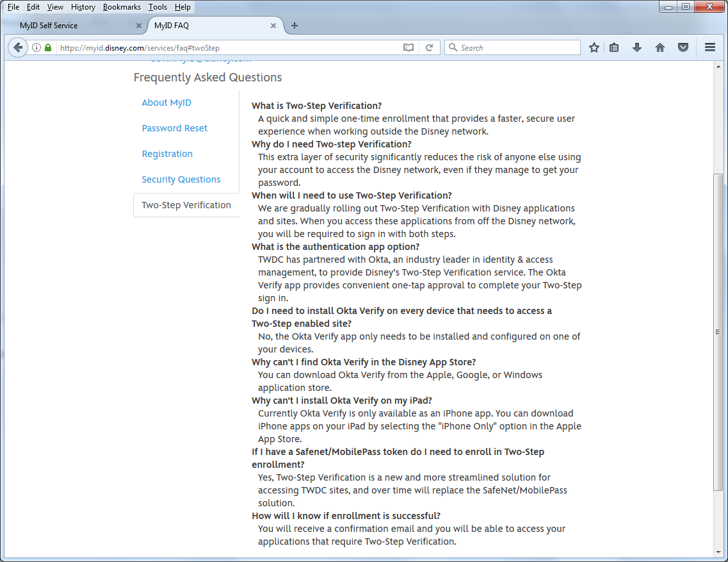
Task: Open the Help menu
Action: coord(182,7)
